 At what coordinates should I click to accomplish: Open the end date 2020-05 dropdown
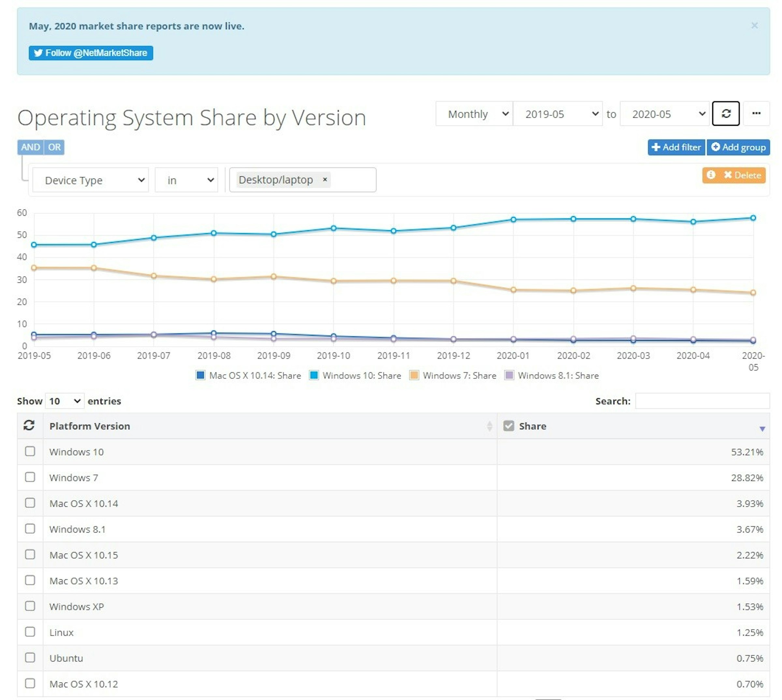[x=664, y=114]
